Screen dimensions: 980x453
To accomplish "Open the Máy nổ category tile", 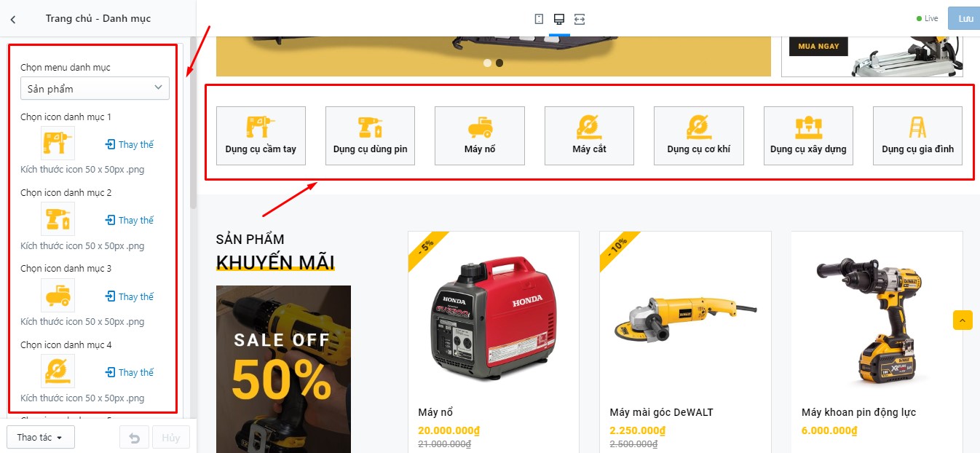I will tap(480, 135).
